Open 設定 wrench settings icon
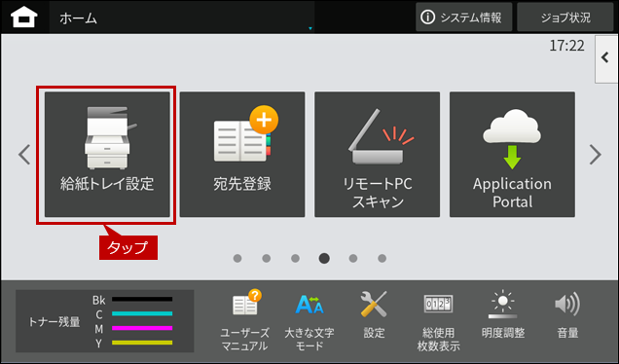The height and width of the screenshot is (364, 619). (374, 314)
